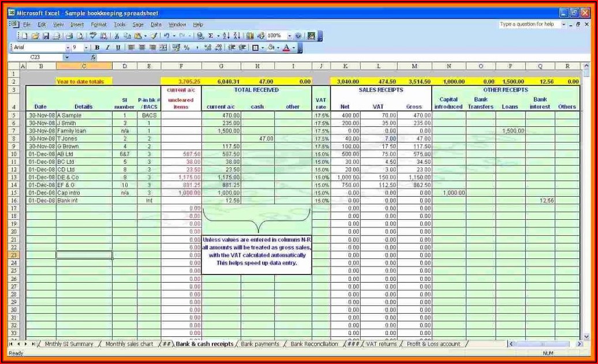Click the cell showing 1,175.00 in column G

click(221, 178)
